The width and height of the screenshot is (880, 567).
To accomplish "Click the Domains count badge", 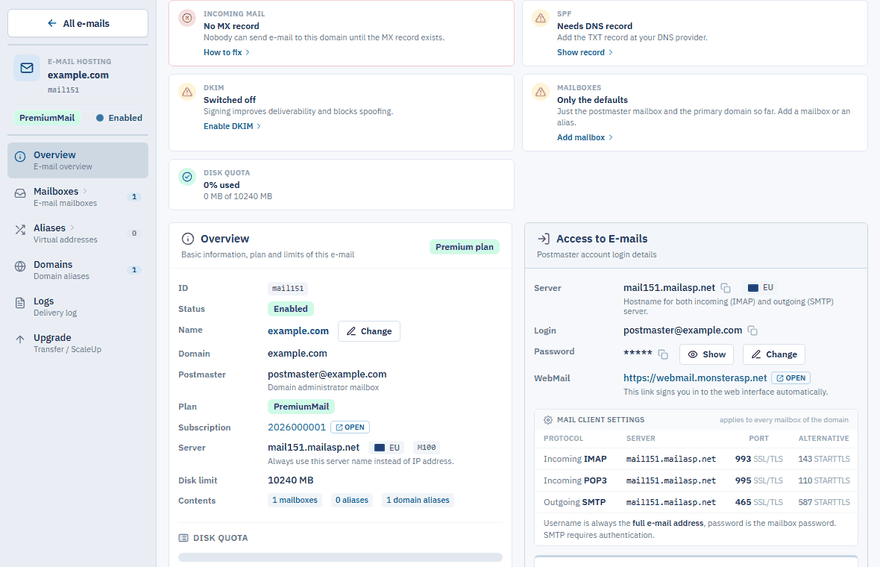I will (134, 269).
